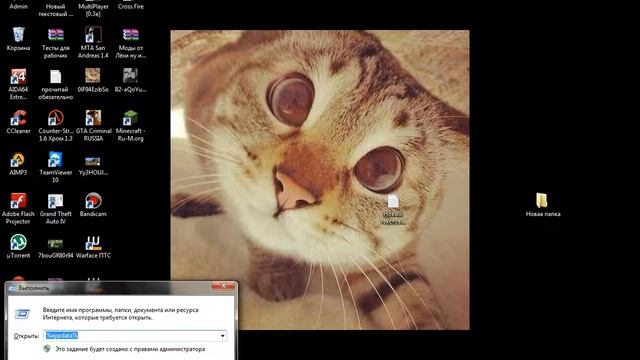Viewport: 640px width, 360px height.
Task: Click text "Это задание будет создано с правами администратора"
Action: [130, 349]
